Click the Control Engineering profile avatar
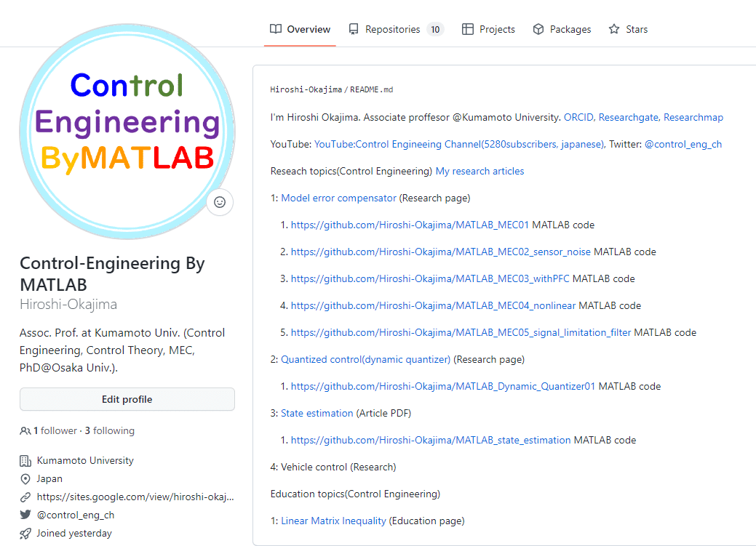 point(127,132)
